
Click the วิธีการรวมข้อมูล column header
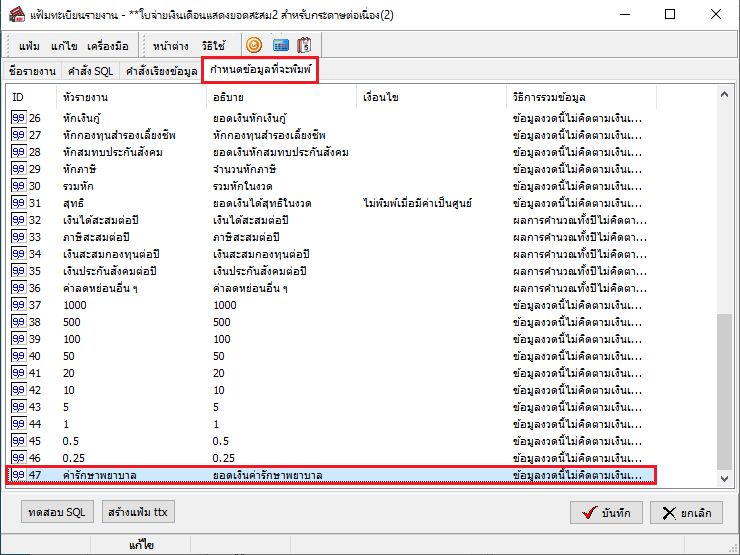[581, 97]
